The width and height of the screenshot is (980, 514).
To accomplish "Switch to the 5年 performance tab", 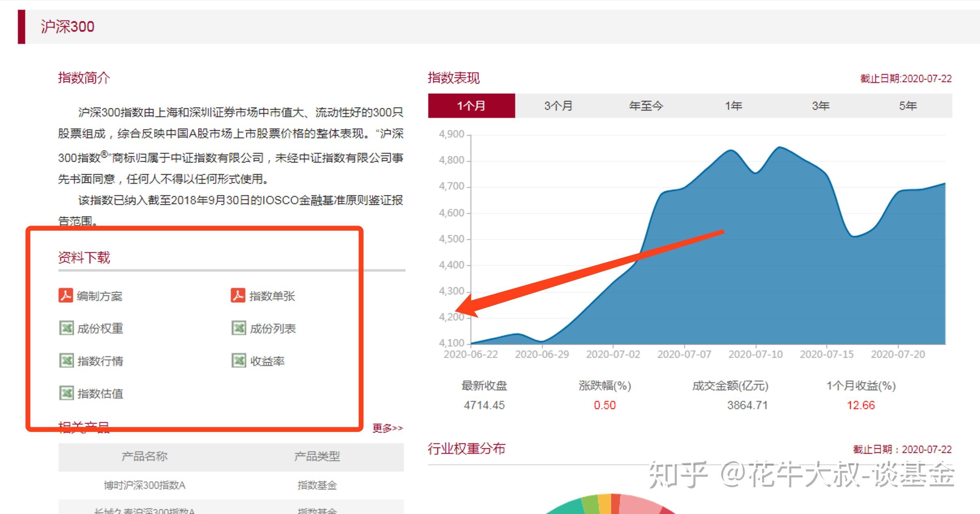I will tap(908, 106).
